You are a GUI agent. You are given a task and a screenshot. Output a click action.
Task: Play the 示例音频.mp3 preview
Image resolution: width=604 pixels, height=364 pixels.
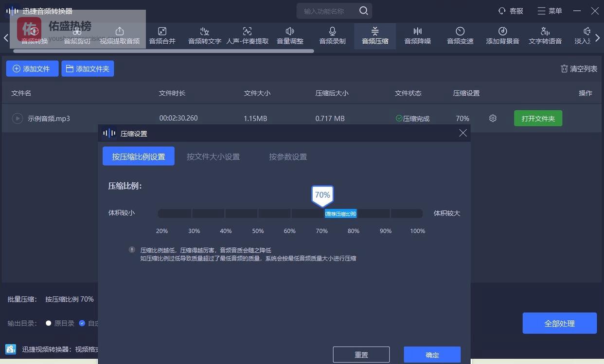coord(18,118)
